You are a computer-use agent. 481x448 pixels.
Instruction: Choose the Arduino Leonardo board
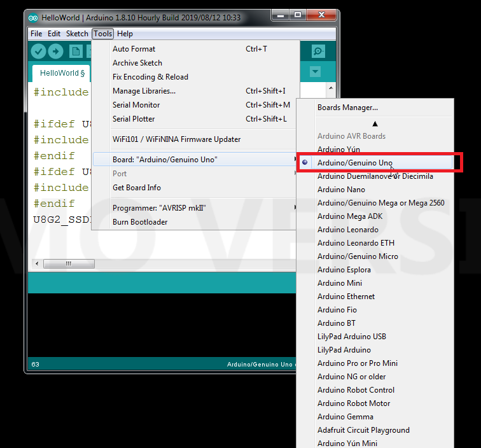[375, 230]
